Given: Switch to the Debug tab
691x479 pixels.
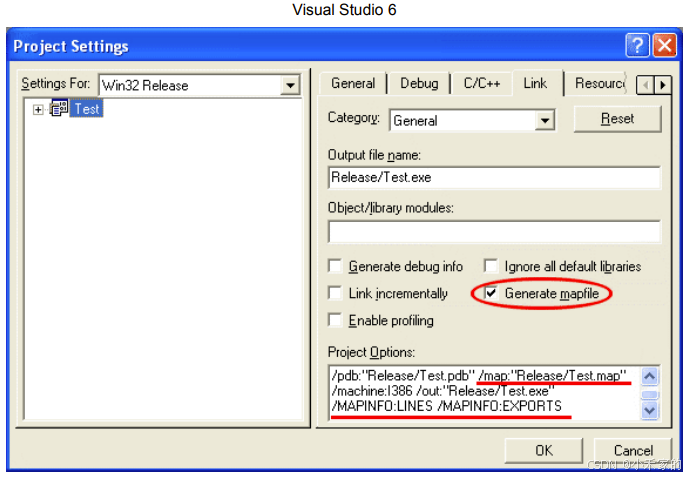Looking at the screenshot, I should coord(419,83).
